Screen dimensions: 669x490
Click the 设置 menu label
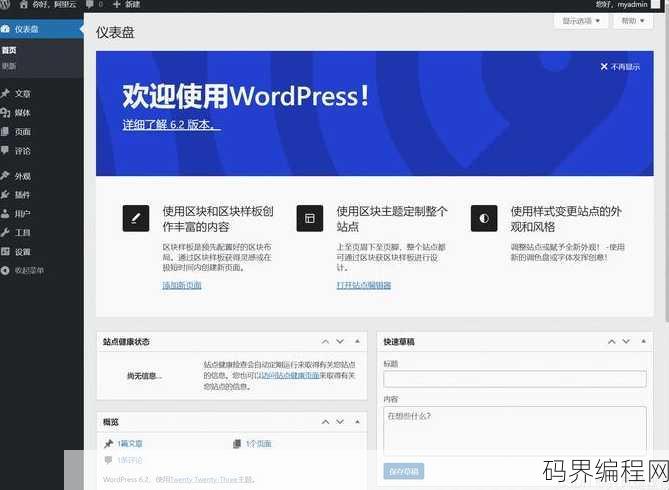click(23, 252)
